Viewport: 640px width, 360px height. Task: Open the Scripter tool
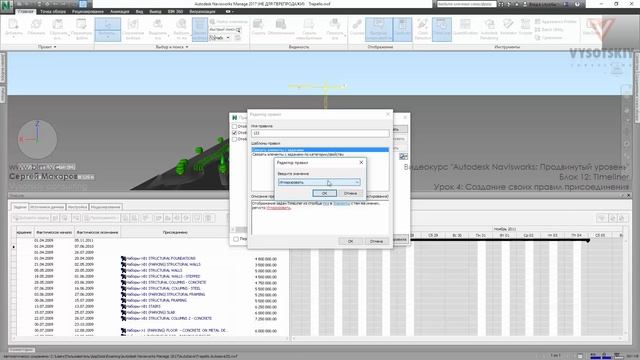point(525,27)
